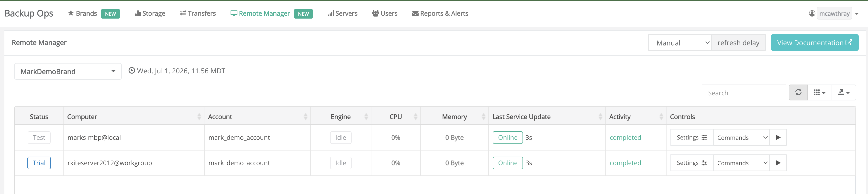Open the MarkDemoBrand brand selector
The width and height of the screenshot is (868, 194).
[68, 71]
